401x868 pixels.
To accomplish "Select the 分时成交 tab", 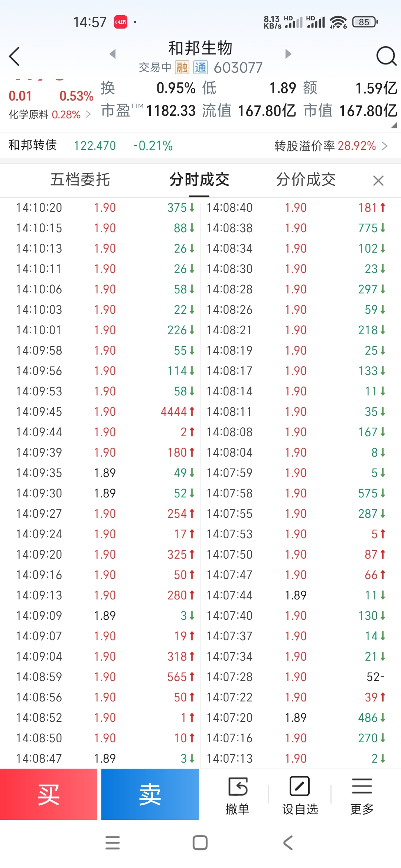I will tap(199, 180).
